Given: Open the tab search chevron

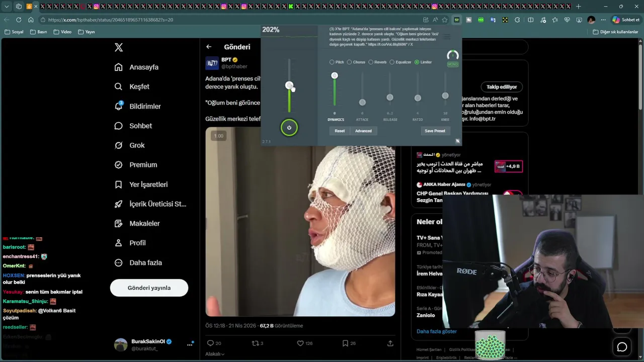Looking at the screenshot, I should click(x=7, y=7).
